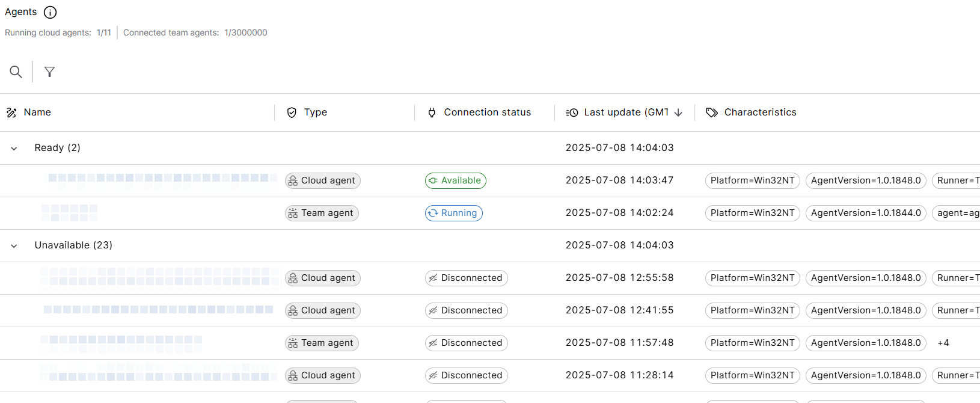980x403 pixels.
Task: Select the agent=ag tag on Running row
Action: [958, 213]
